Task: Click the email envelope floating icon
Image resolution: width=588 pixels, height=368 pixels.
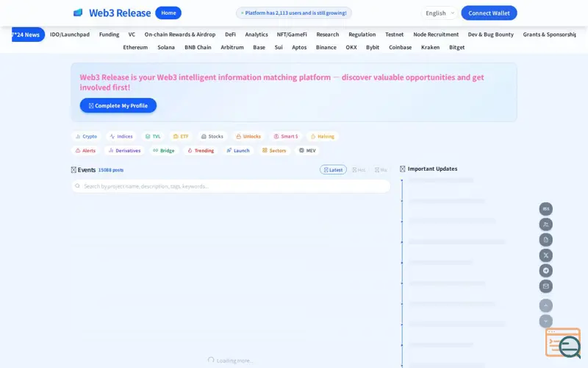Action: pos(545,286)
